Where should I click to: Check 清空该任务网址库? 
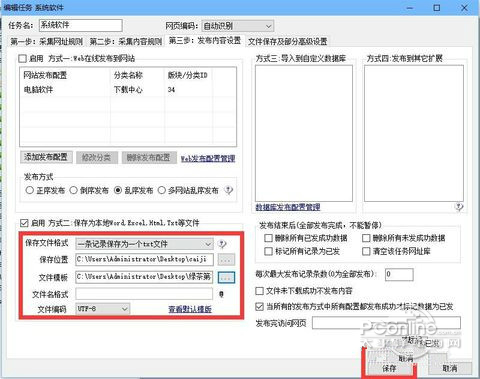click(366, 251)
